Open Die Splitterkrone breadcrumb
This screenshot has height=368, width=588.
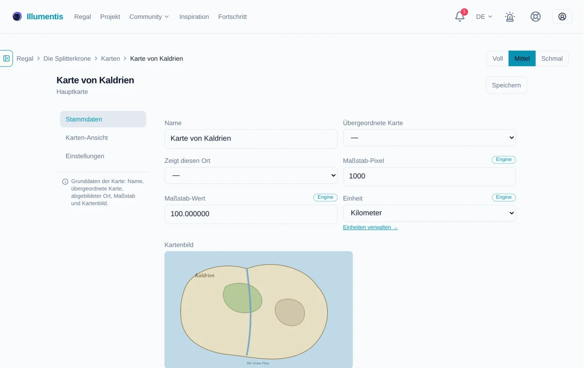point(67,59)
